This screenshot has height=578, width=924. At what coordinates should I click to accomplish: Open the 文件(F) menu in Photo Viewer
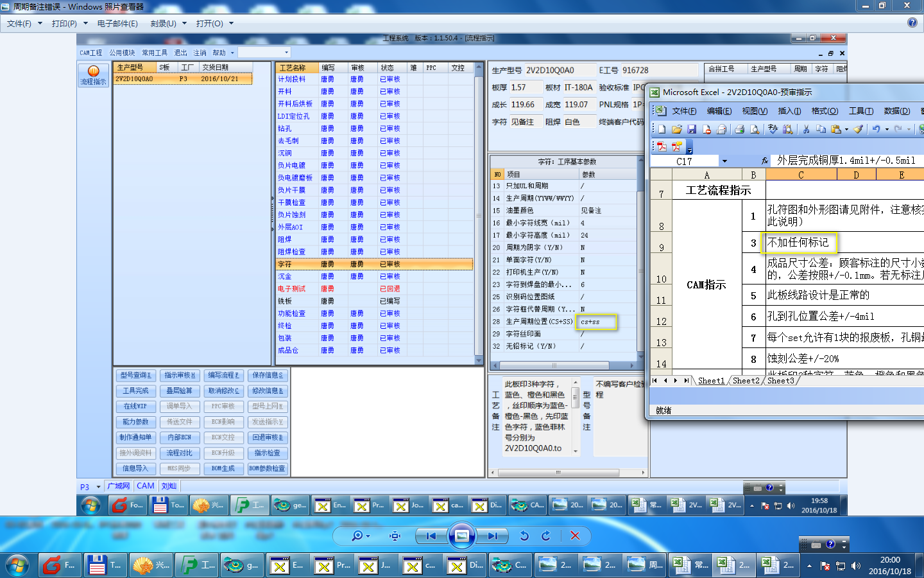click(24, 23)
